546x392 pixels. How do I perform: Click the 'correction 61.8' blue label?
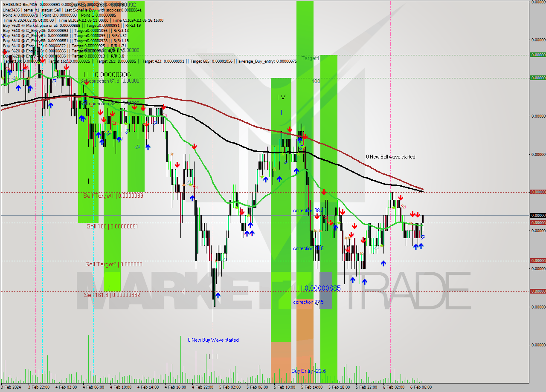pyautogui.click(x=308, y=248)
